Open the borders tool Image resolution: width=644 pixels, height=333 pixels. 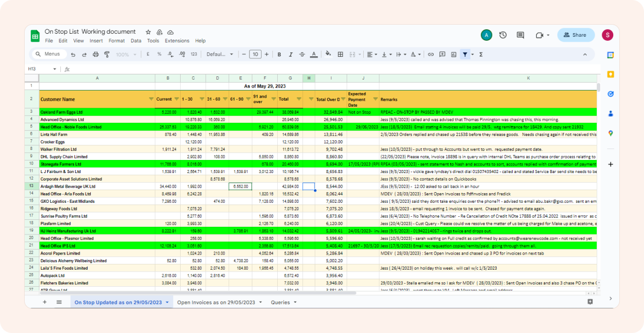pos(340,54)
